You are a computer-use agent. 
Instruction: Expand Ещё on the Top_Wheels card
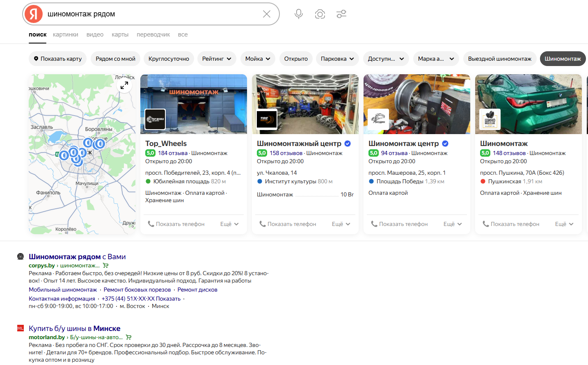tap(229, 224)
